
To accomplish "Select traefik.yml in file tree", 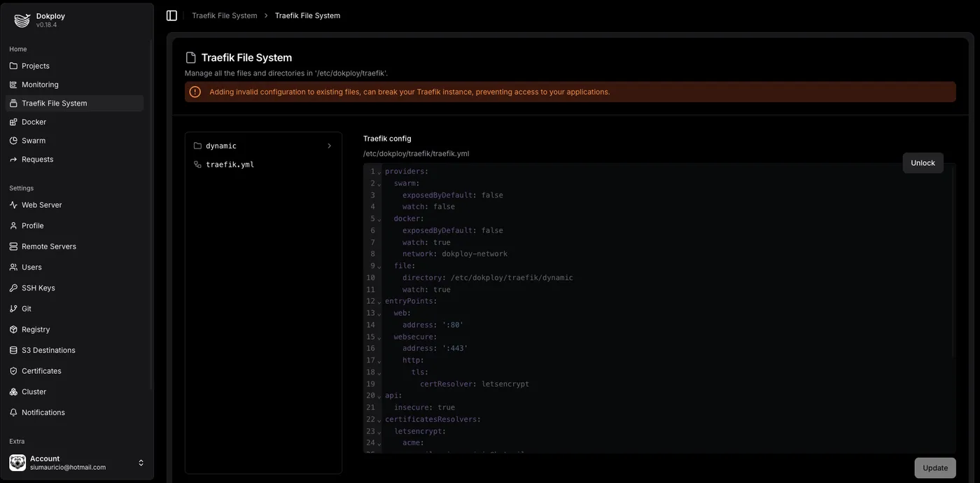I will click(230, 164).
